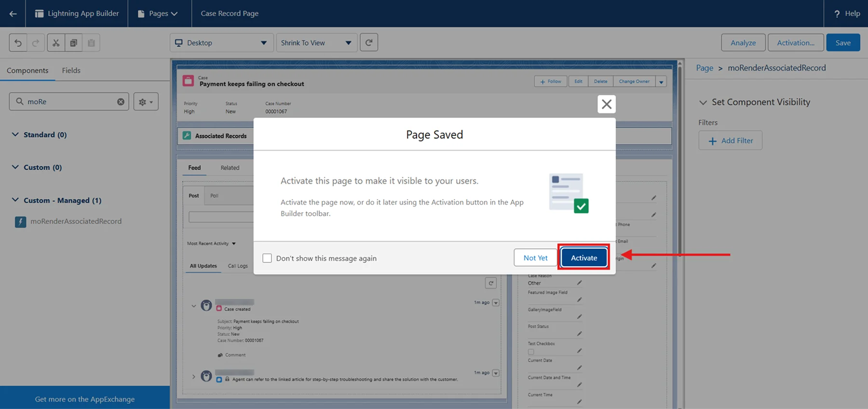Screen dimensions: 868x409
Task: Open Most Recent Activity sort dropdown
Action: [211, 244]
